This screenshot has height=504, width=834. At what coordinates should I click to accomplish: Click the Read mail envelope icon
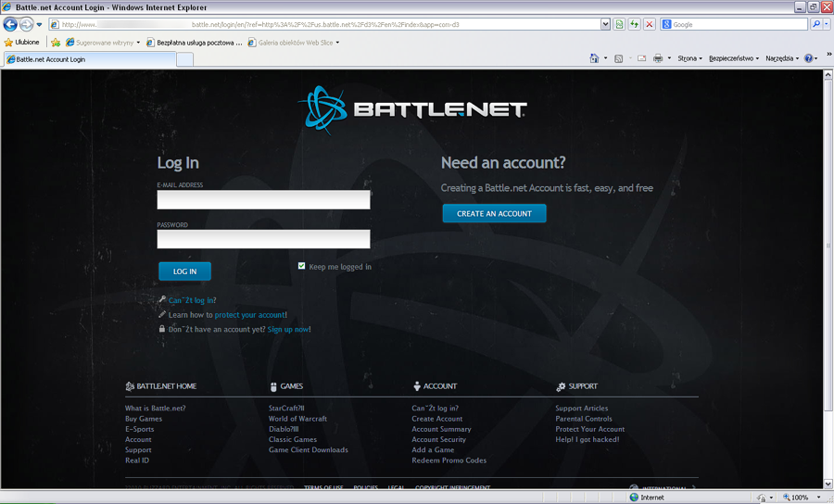(641, 58)
